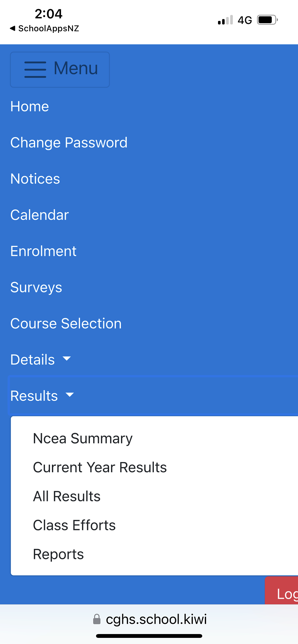
Task: Collapse the Results dropdown
Action: coord(34,396)
